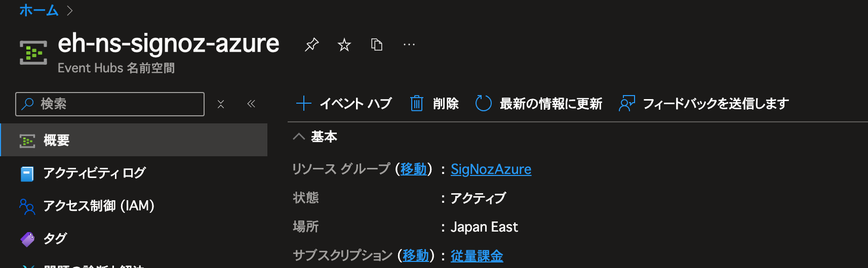Collapse the sidebar with double chevron
The width and height of the screenshot is (868, 268).
[x=251, y=104]
